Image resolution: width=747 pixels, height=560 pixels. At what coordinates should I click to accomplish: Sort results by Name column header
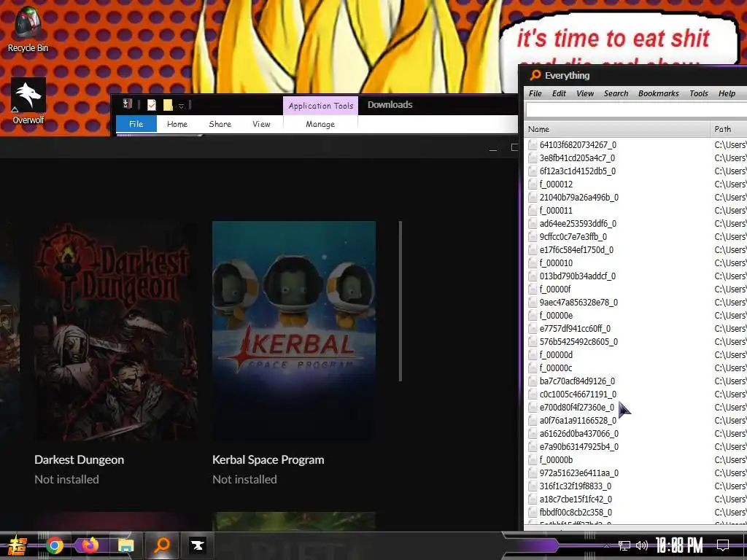pos(617,129)
